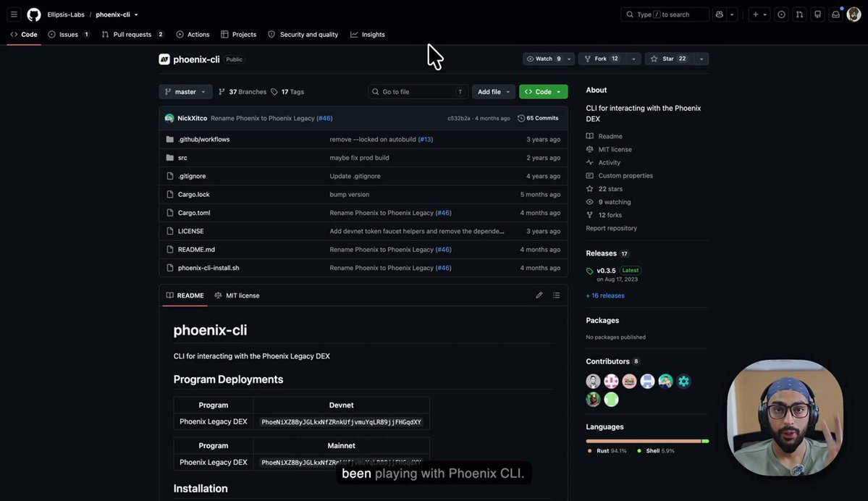The width and height of the screenshot is (868, 501).
Task: View the 17 Tags link
Action: point(287,92)
